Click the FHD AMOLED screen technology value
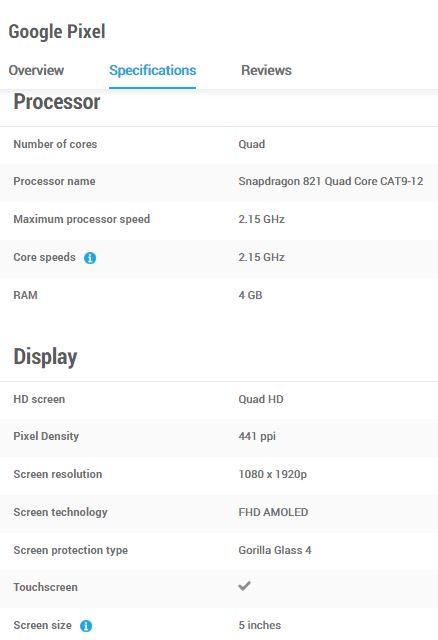Viewport: 438px width, 640px height. 273,512
